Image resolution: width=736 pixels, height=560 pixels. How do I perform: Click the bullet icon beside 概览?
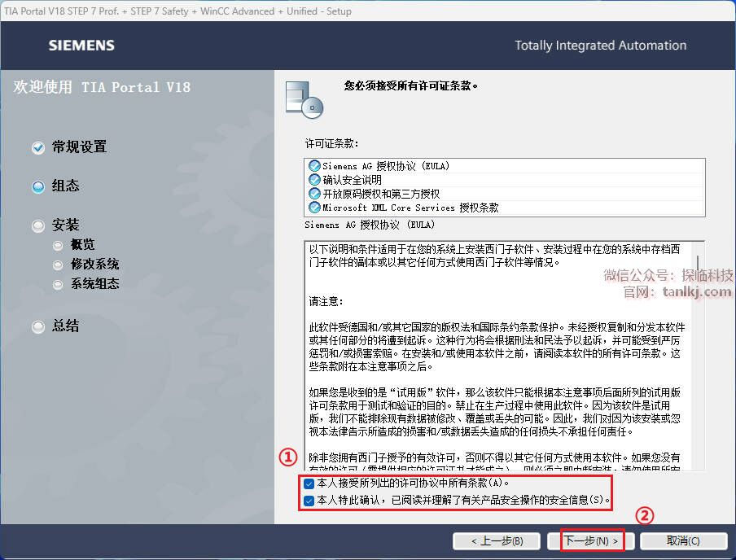[58, 246]
